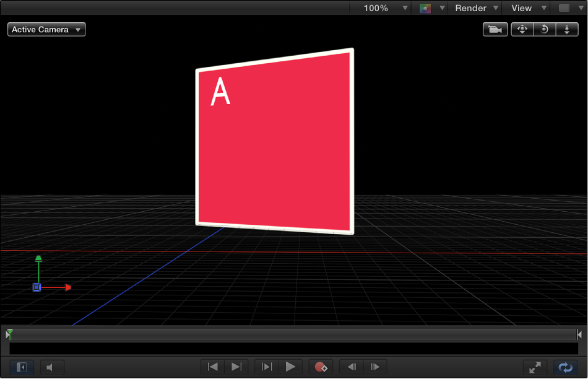Click the record animation button
This screenshot has height=379, width=588.
(321, 367)
